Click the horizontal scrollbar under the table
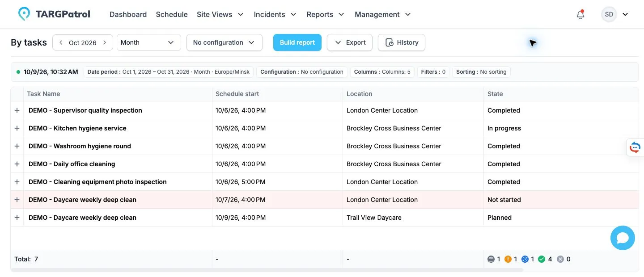Viewport: 644px width, 277px height. click(x=267, y=270)
